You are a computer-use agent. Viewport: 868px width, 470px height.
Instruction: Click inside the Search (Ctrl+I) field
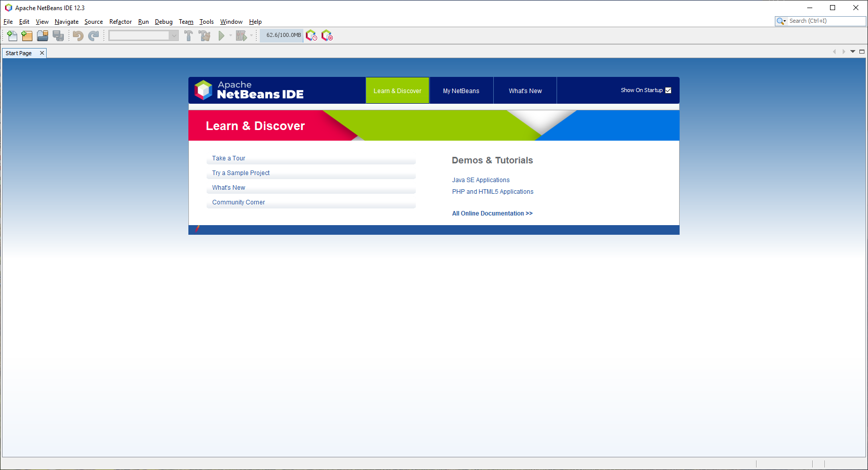tap(825, 21)
